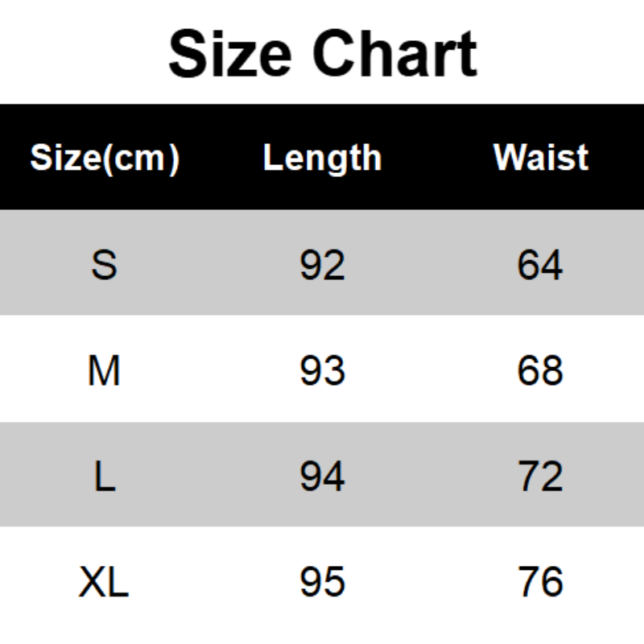Select the Size(cm) column header
Image resolution: width=644 pixels, height=644 pixels.
click(x=104, y=158)
